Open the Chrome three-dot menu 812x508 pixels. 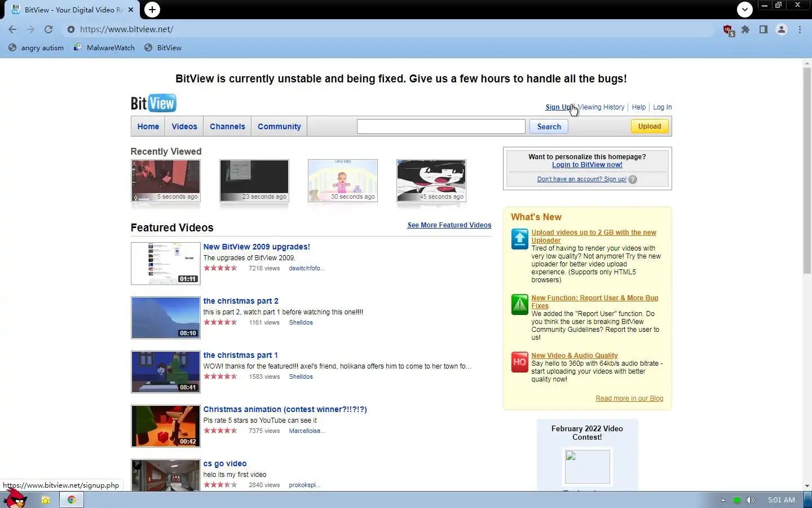pyautogui.click(x=800, y=29)
